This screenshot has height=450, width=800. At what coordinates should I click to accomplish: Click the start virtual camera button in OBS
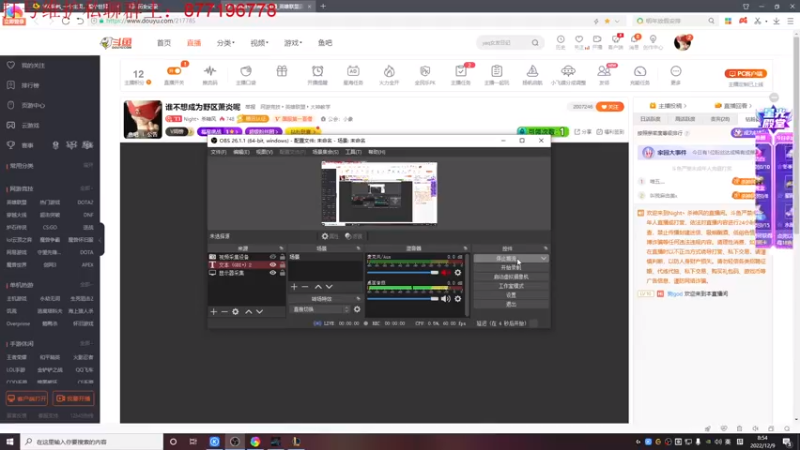point(511,277)
